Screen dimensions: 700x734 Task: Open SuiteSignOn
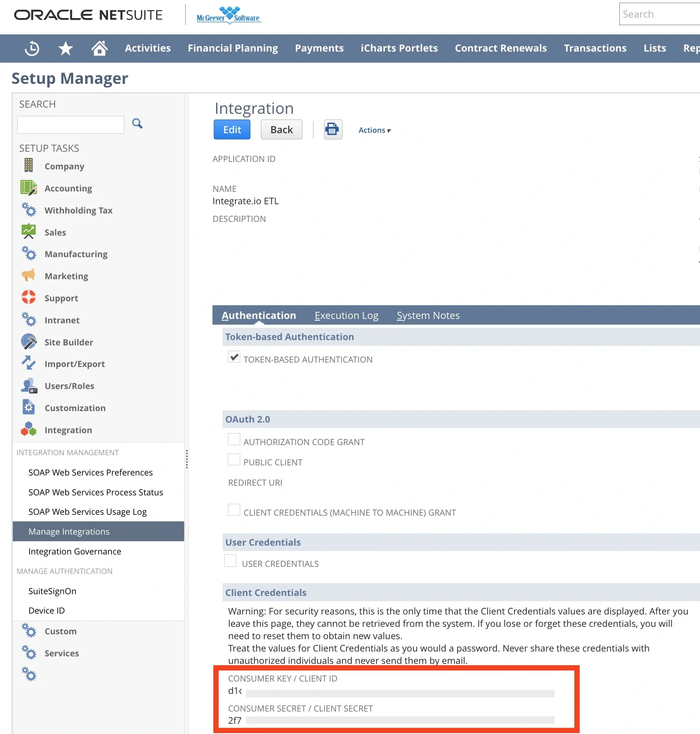52,591
